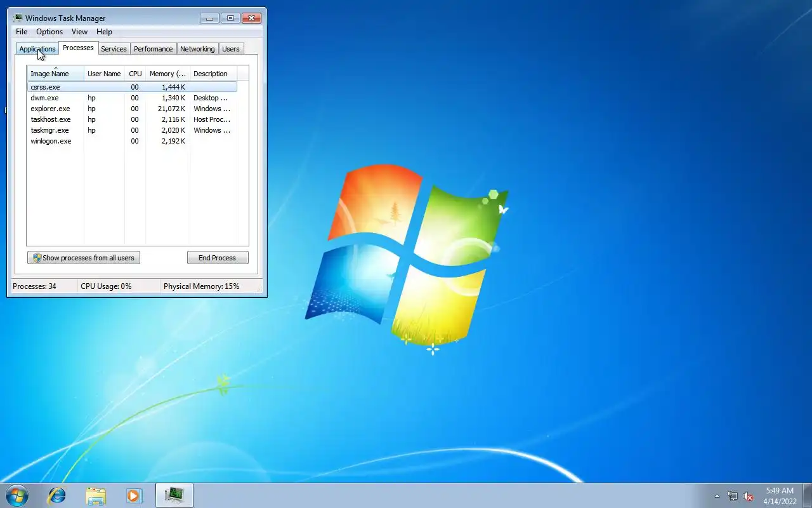
Task: Select the winlogon.exe process
Action: 132,141
